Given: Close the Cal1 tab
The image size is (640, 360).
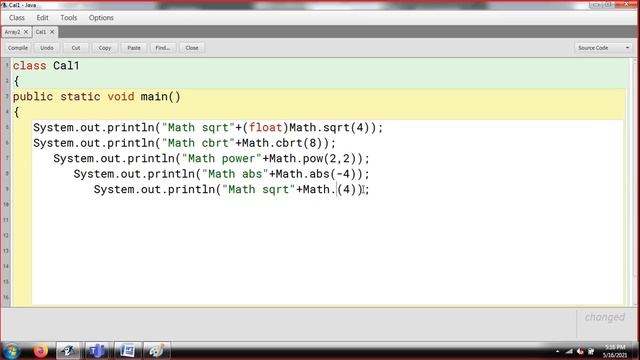Looking at the screenshot, I should pyautogui.click(x=52, y=32).
